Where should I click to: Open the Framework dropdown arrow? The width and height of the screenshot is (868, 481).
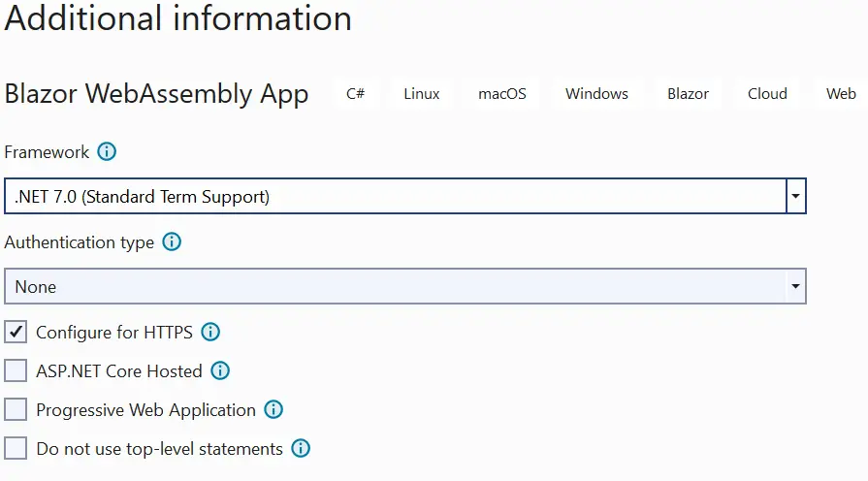click(795, 196)
